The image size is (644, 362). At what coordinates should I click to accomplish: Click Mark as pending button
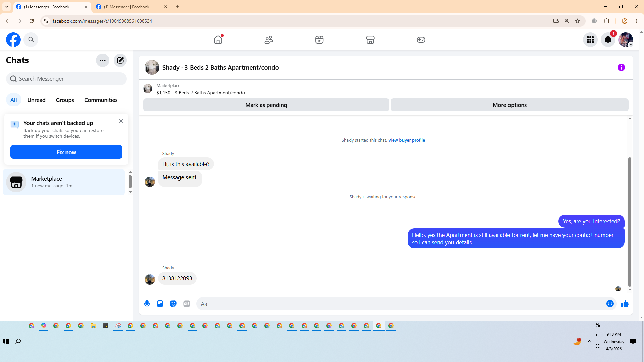[x=266, y=105]
